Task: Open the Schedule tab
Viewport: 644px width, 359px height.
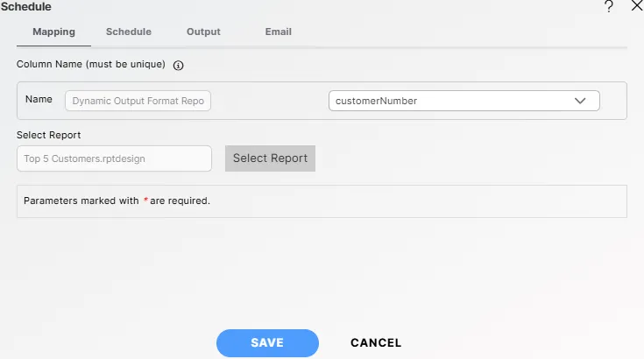Action: (x=129, y=32)
